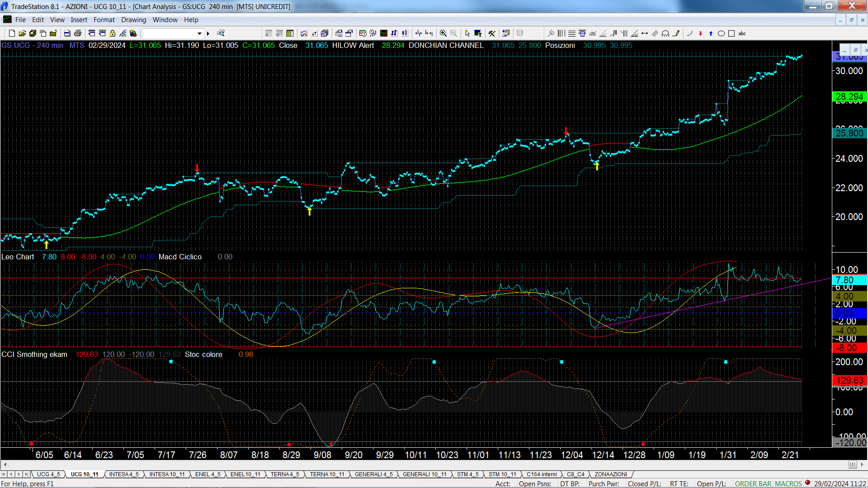
Task: Click the first-tab navigation arrow
Action: point(4,474)
